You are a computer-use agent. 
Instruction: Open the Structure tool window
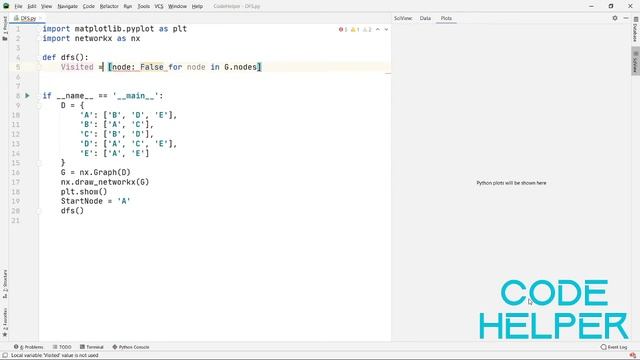coord(4,284)
